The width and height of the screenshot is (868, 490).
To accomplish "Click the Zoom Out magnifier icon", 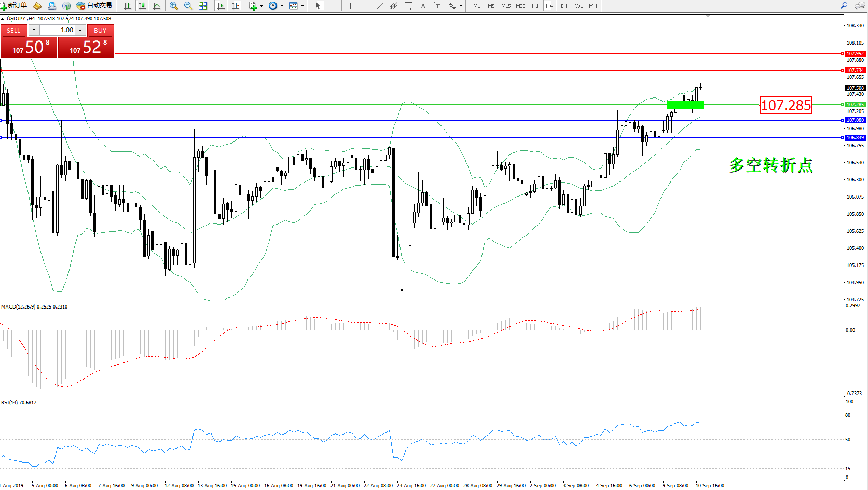I will point(188,6).
